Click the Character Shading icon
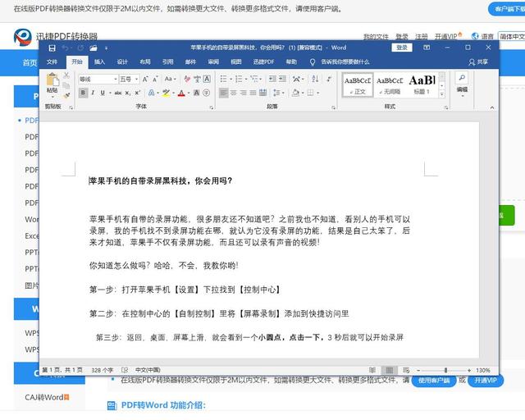The width and height of the screenshot is (525, 420). point(197,93)
